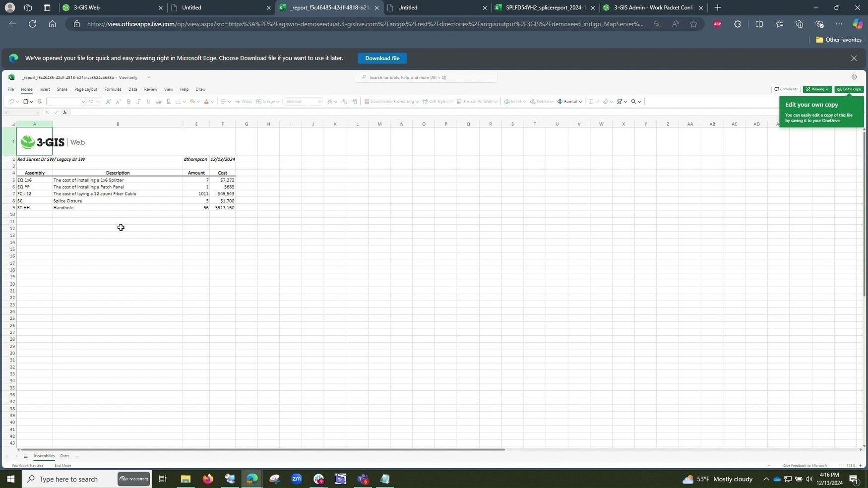Viewport: 868px width, 488px height.
Task: Click the Download file button
Action: pos(382,58)
